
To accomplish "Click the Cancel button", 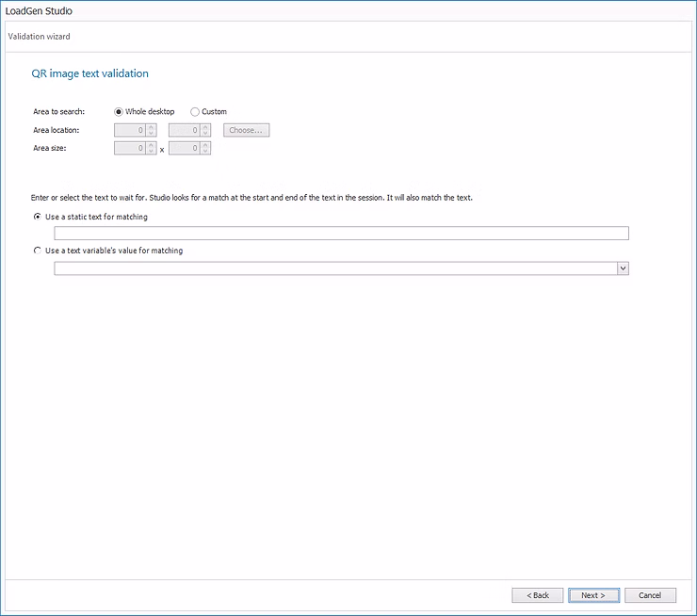I will (x=650, y=595).
